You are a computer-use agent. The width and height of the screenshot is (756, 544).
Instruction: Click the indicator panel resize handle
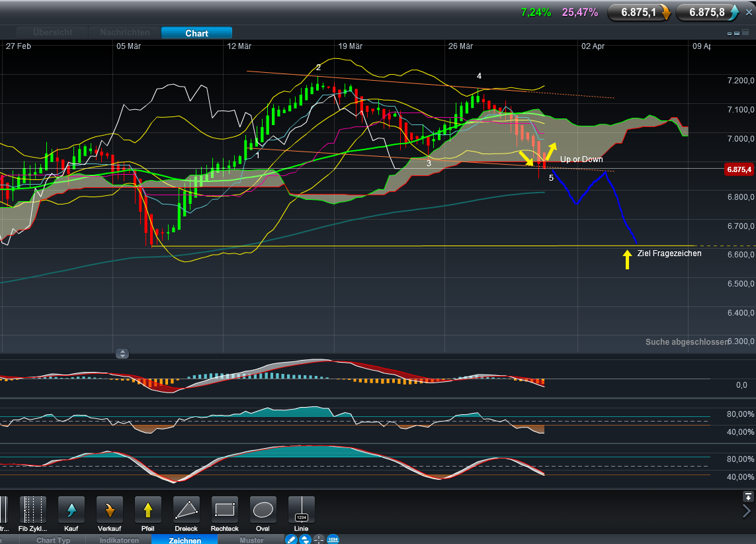pos(122,354)
